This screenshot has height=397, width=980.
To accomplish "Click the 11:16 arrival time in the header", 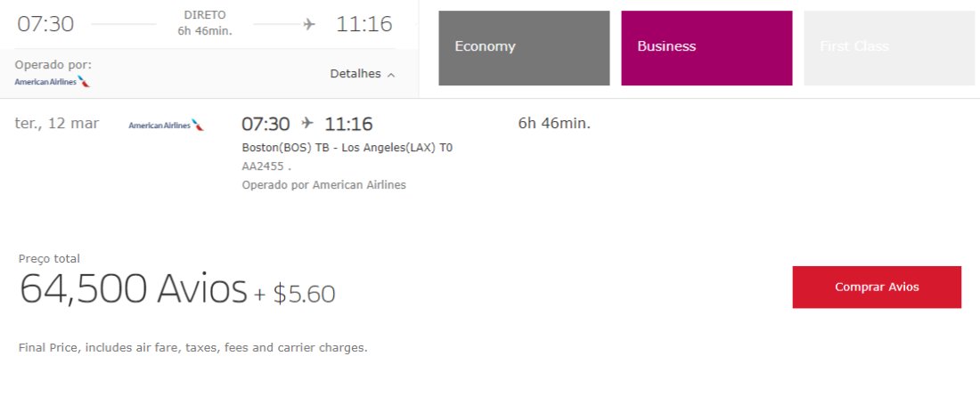I will (364, 24).
